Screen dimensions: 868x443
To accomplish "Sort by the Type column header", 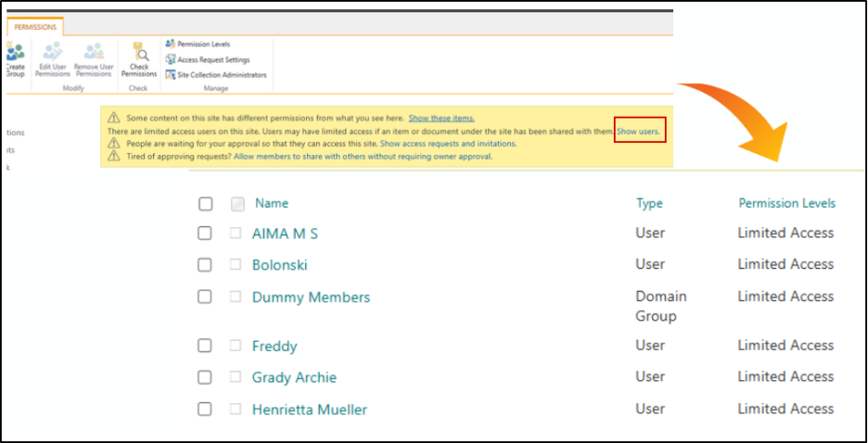I will [649, 203].
